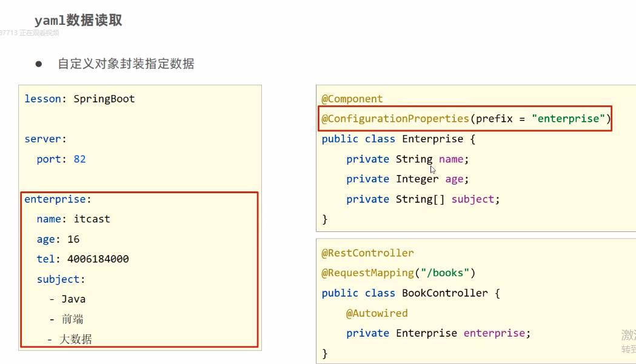Click the 'age: 16' line
This screenshot has height=364, width=636.
click(x=58, y=239)
